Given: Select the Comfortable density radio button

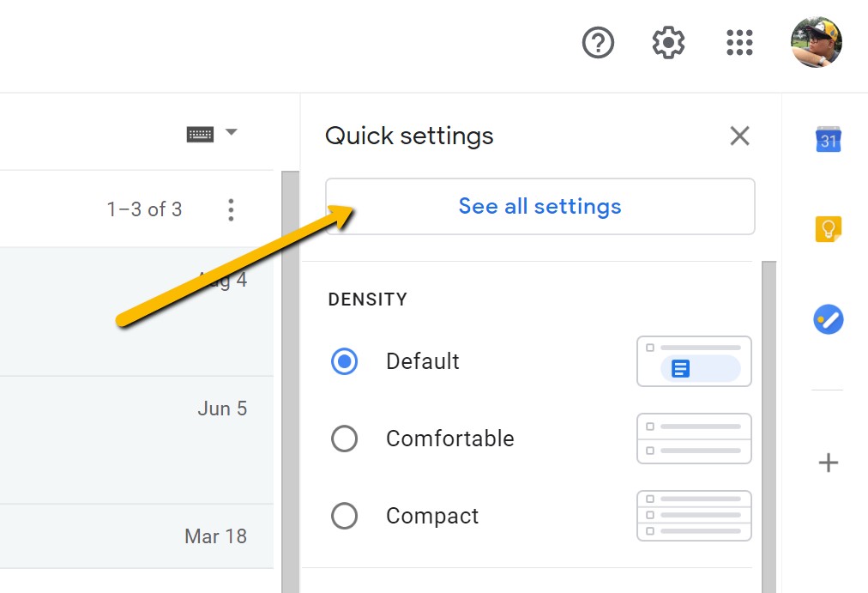Looking at the screenshot, I should point(344,439).
